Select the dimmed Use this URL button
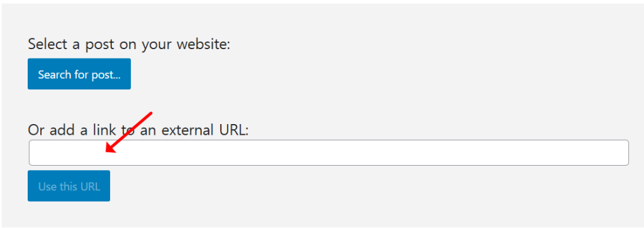 tap(69, 186)
